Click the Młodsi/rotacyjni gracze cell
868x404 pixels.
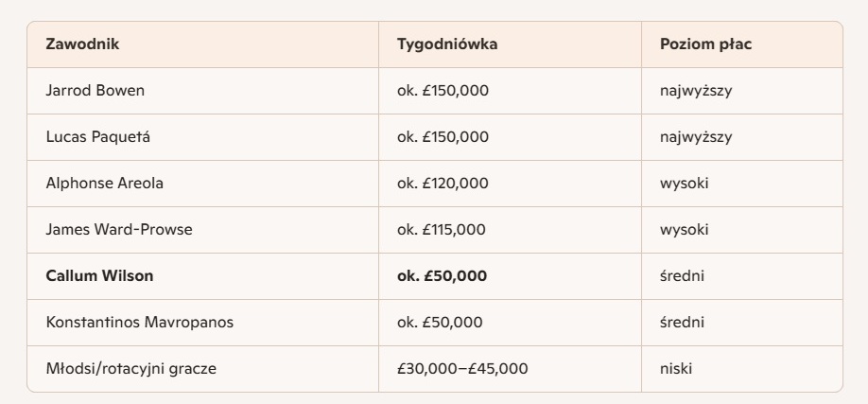[130, 369]
